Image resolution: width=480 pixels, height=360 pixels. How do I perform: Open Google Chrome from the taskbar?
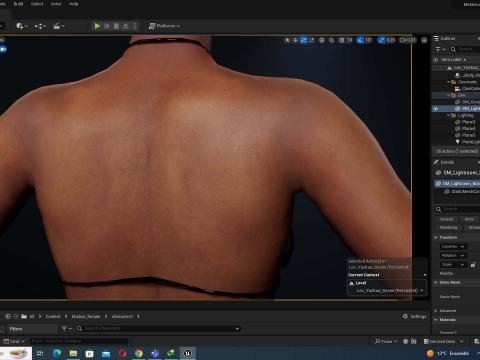point(139,353)
